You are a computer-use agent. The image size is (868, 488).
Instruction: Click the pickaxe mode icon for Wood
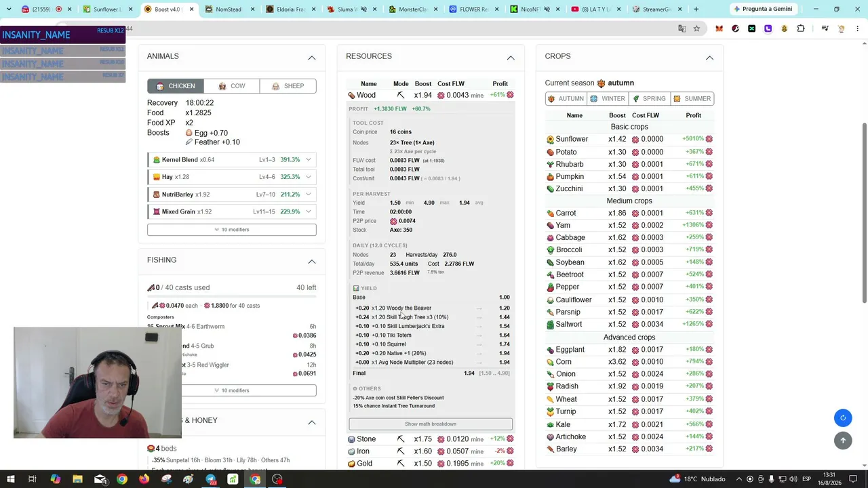point(401,96)
